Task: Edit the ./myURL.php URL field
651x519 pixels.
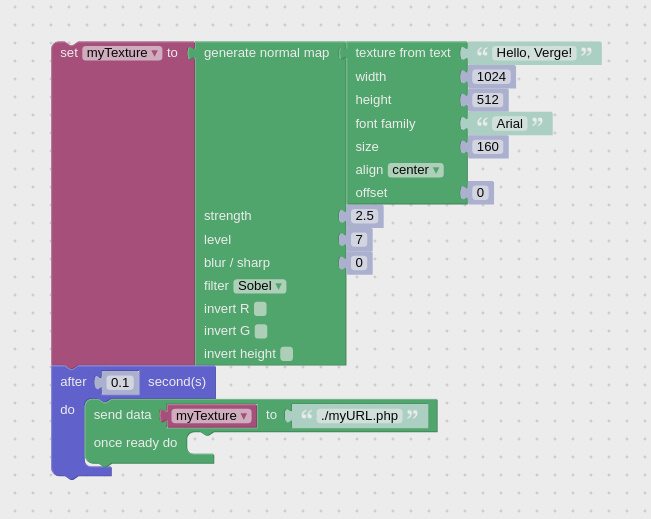Action: [x=360, y=416]
